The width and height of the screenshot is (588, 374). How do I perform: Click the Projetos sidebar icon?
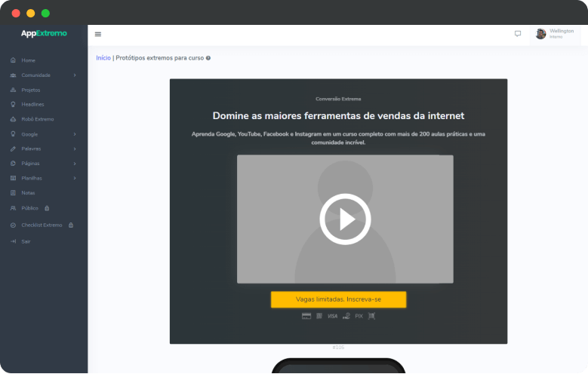pyautogui.click(x=13, y=90)
